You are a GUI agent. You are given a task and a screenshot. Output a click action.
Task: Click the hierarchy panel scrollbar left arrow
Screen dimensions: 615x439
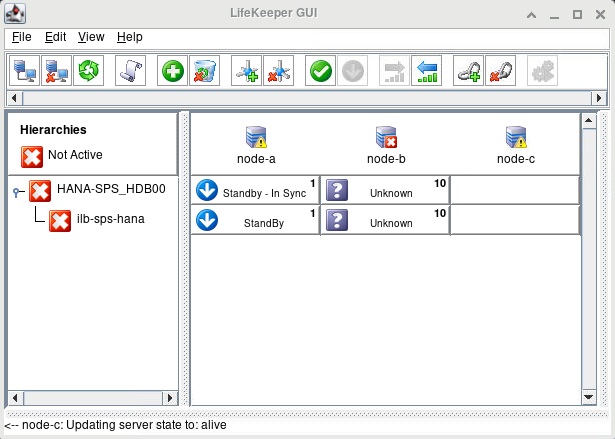(15, 398)
